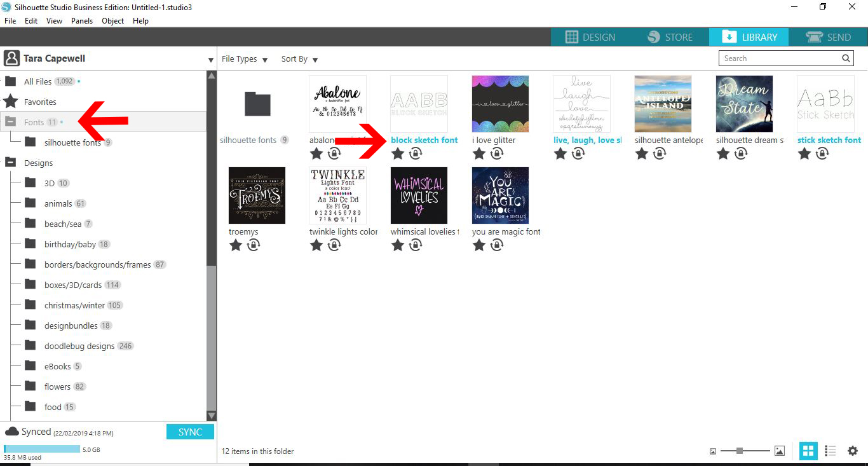Star the silhouette dream state font
868x466 pixels.
tap(723, 153)
